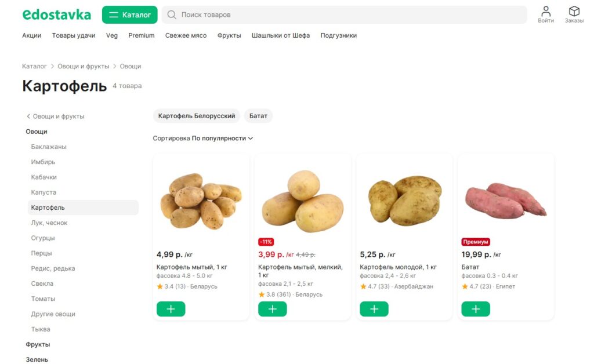Select Томаты in the sidebar

tap(43, 299)
